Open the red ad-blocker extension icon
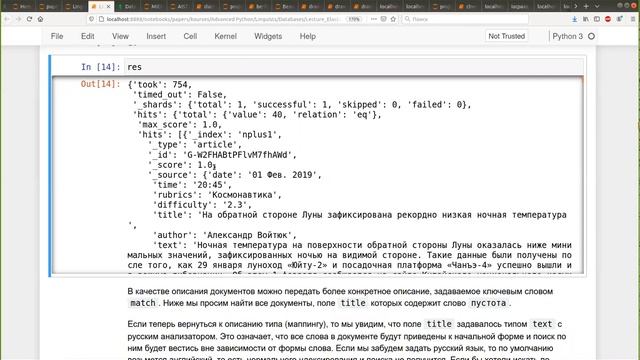640x360 pixels. (608, 19)
